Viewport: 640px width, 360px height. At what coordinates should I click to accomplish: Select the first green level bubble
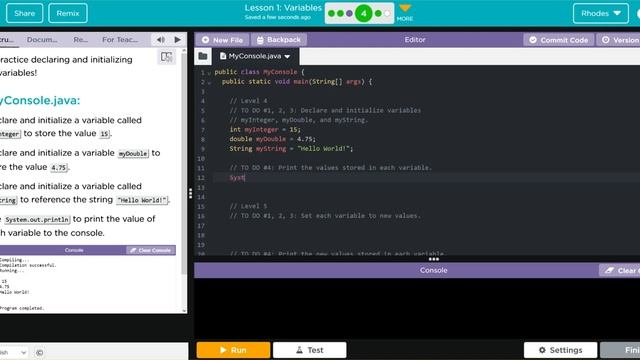[x=331, y=13]
